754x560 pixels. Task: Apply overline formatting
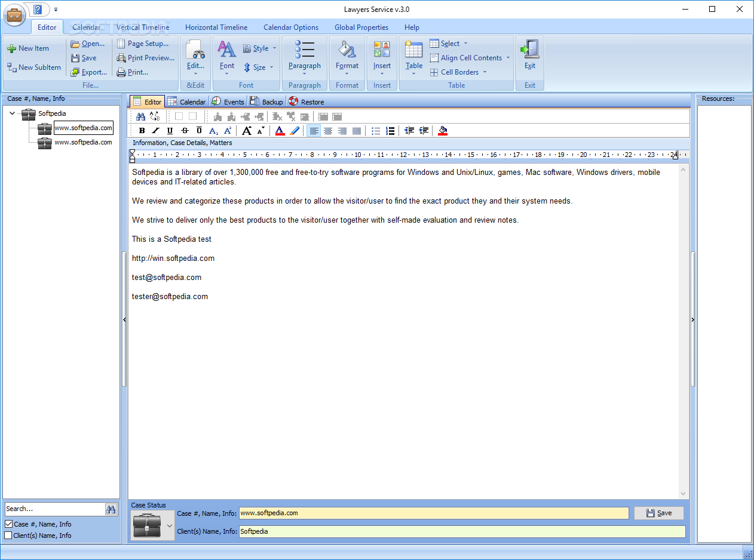[x=199, y=131]
